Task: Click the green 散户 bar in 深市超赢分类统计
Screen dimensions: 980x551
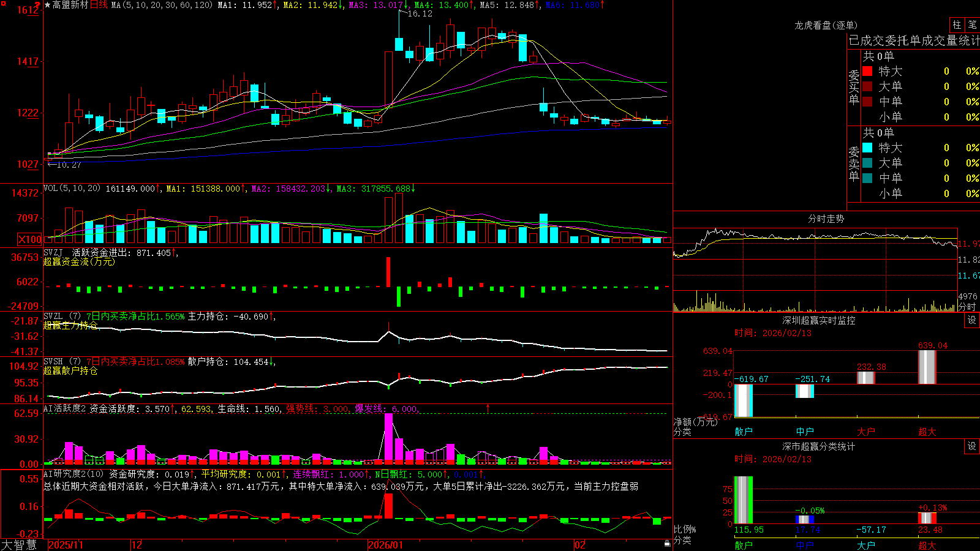Action: click(x=744, y=500)
